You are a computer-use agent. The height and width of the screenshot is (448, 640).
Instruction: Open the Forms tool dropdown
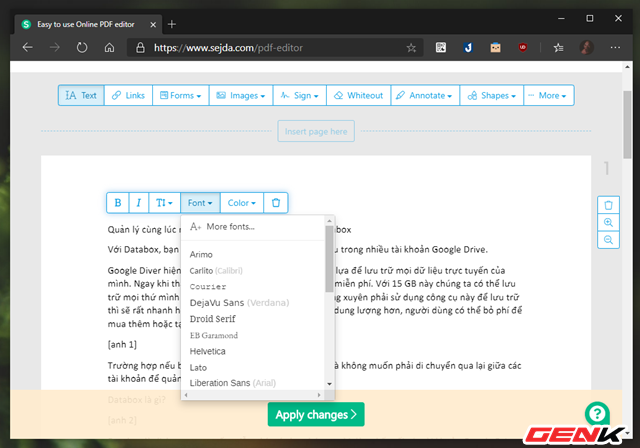pos(186,96)
